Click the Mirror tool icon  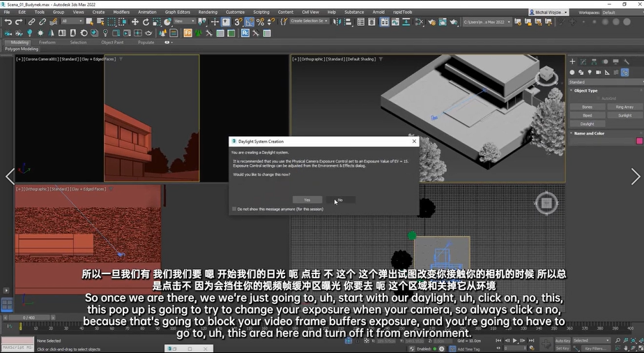click(x=337, y=22)
